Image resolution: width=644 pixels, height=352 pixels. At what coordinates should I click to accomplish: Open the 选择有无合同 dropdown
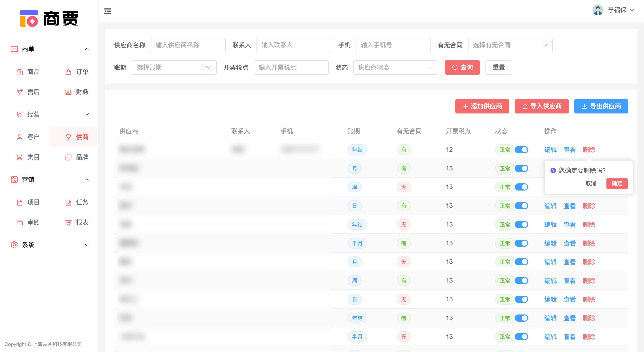point(510,45)
